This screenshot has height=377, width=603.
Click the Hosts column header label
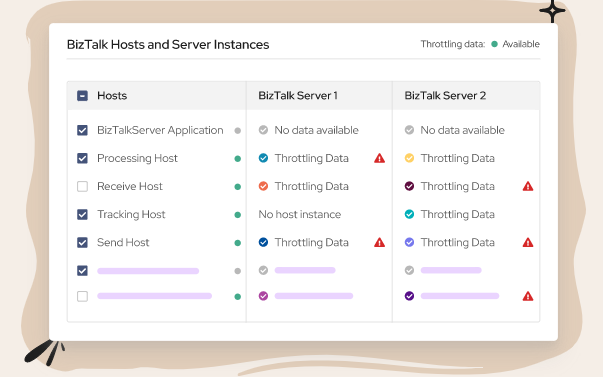[112, 95]
